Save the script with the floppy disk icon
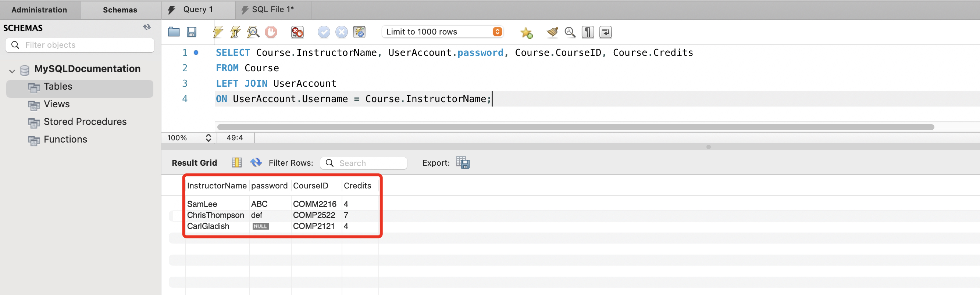Viewport: 980px width, 295px height. point(191,32)
